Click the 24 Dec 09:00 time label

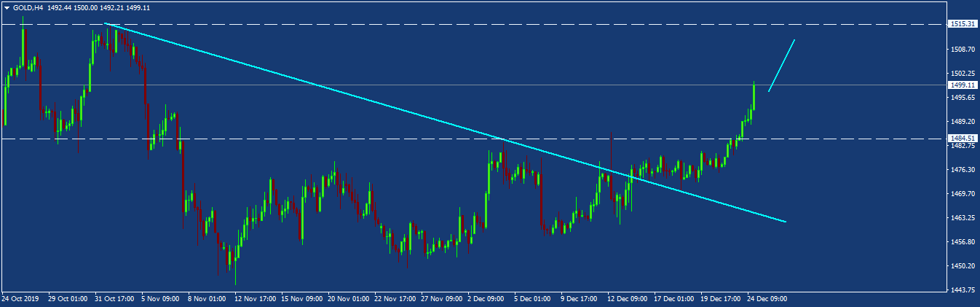(x=767, y=299)
